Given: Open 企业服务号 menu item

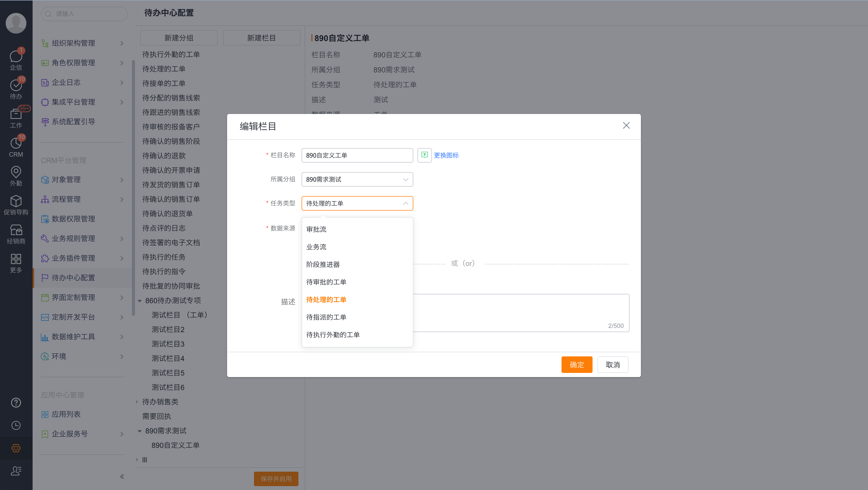Looking at the screenshot, I should pyautogui.click(x=83, y=434).
